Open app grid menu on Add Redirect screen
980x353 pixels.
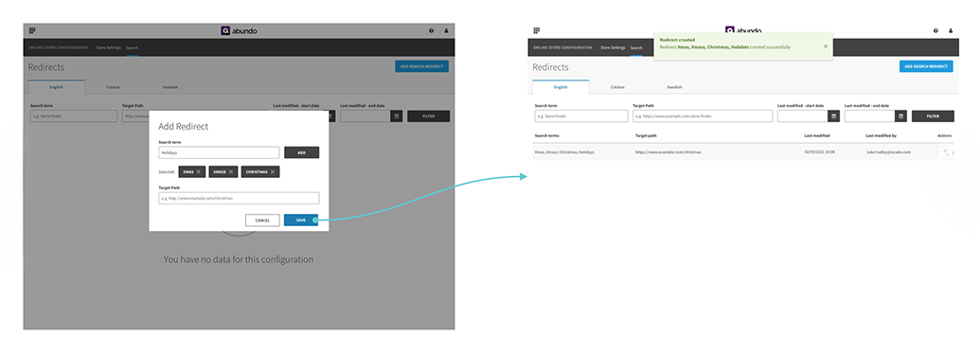(x=32, y=30)
